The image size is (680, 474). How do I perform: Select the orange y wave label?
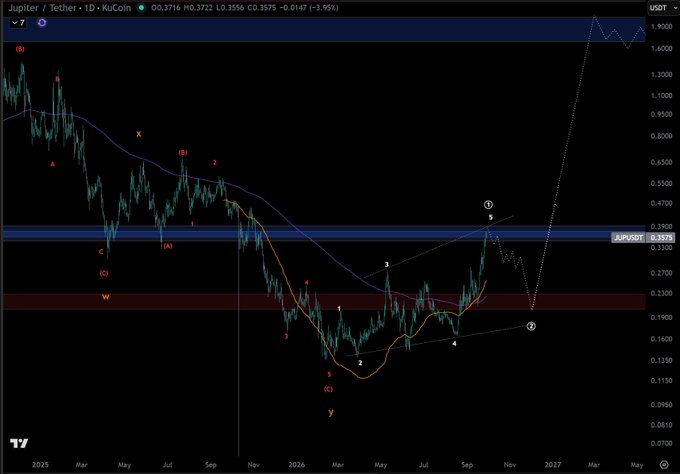[x=331, y=412]
